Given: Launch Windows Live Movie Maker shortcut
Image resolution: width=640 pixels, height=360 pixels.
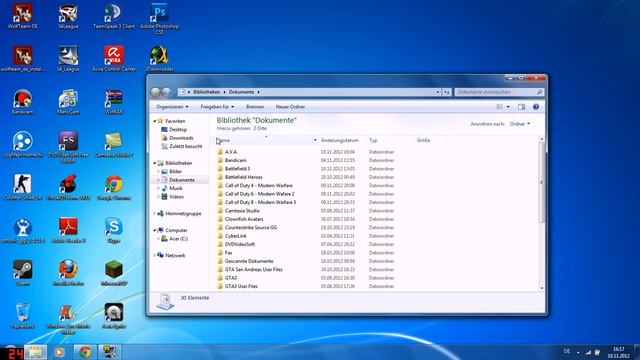Looking at the screenshot, I should (x=68, y=319).
